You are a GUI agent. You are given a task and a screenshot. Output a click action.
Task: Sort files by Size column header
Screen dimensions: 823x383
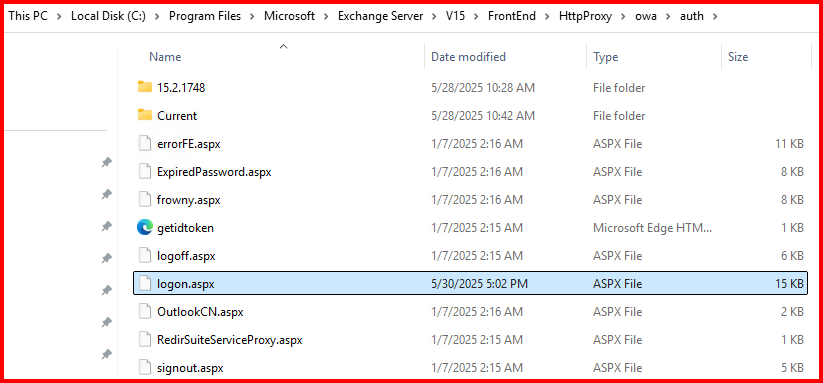click(738, 57)
